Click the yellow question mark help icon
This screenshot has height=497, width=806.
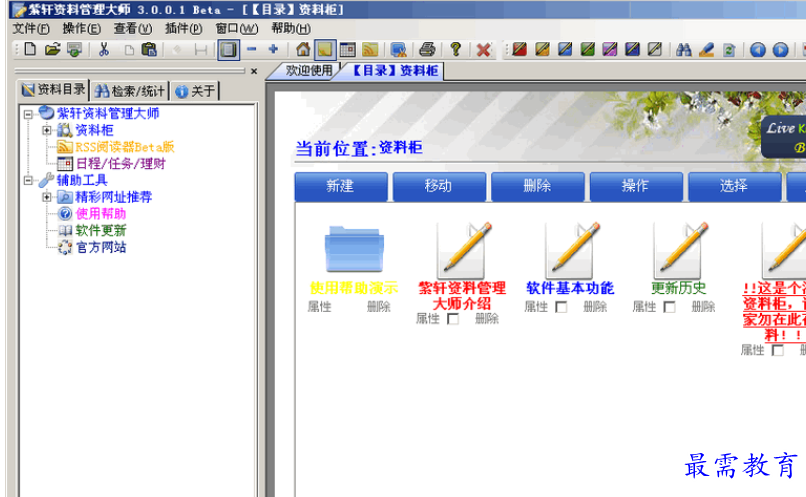click(455, 49)
